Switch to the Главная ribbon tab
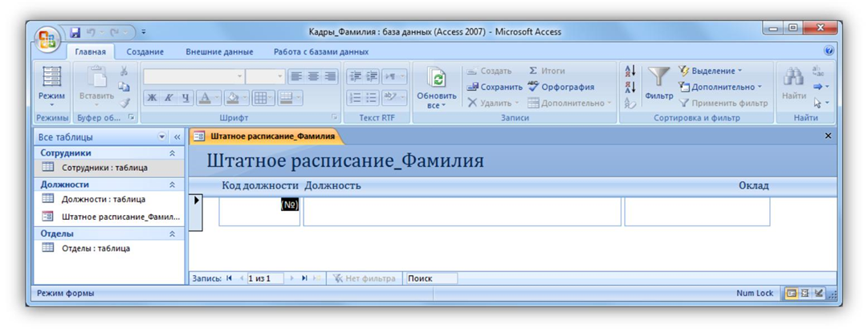 90,52
